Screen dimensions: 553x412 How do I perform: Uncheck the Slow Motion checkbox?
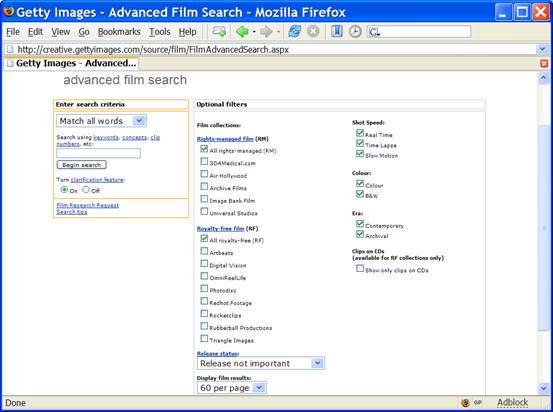coord(360,154)
